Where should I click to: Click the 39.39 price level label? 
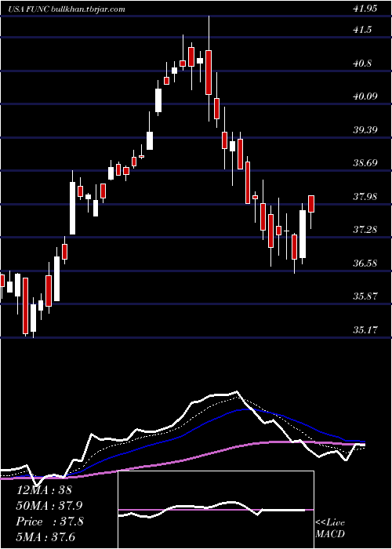pyautogui.click(x=365, y=130)
